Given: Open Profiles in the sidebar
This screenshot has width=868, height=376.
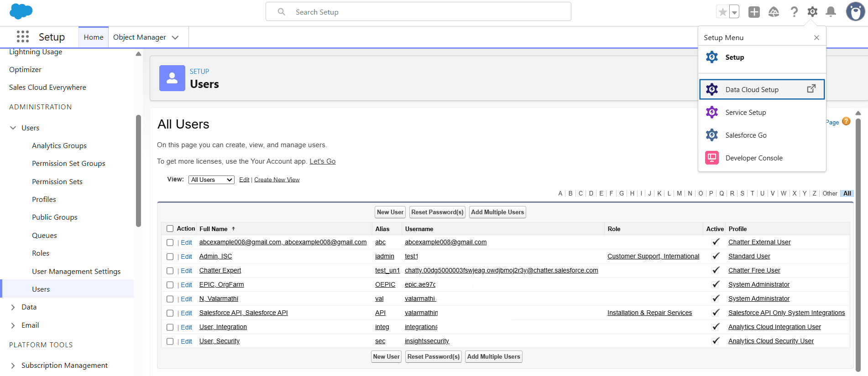Looking at the screenshot, I should [44, 199].
